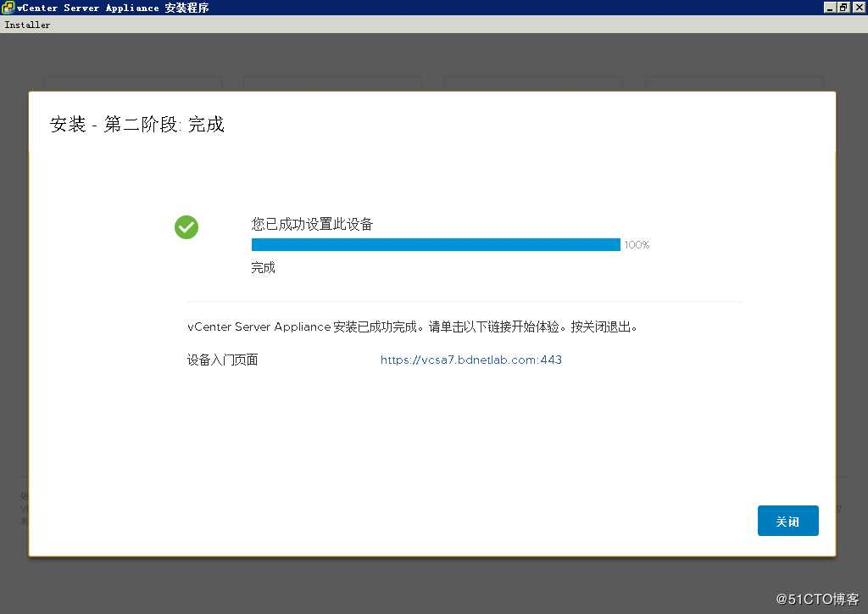
Task: Close the installer window with X
Action: coord(858,7)
